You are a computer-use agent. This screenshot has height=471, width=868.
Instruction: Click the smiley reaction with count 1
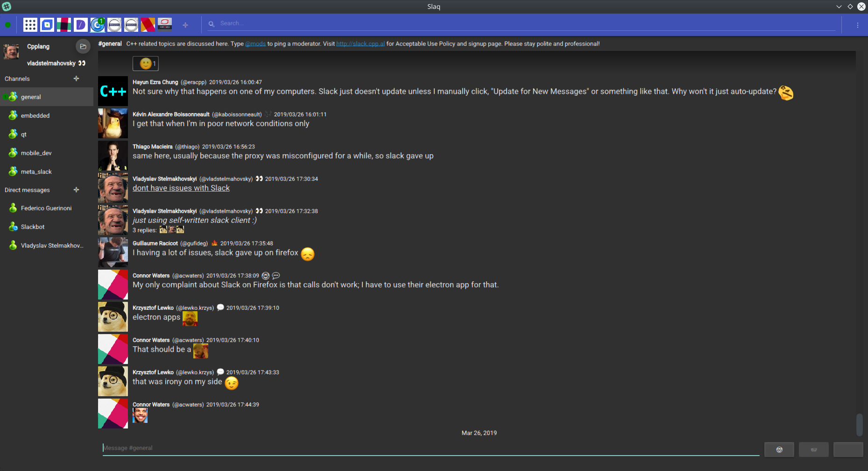coord(146,64)
